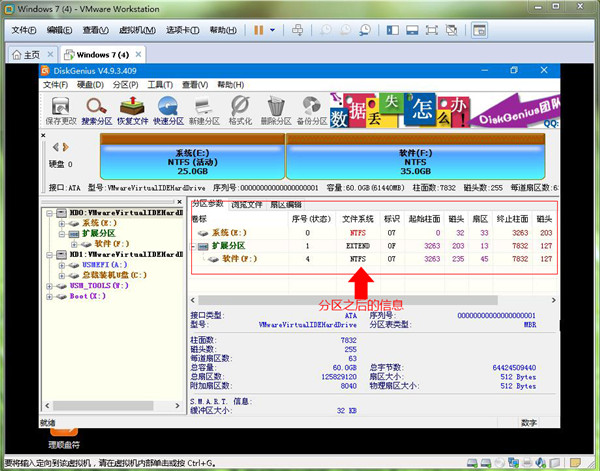Viewport: 600px width, 471px height.
Task: Open the Backup Partition (备份分区) tool
Action: (312, 110)
